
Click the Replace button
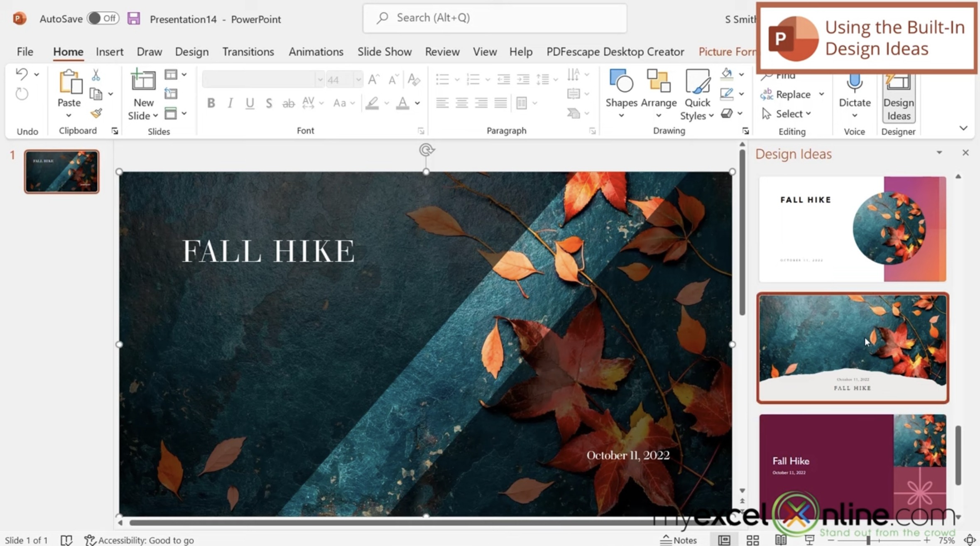786,94
